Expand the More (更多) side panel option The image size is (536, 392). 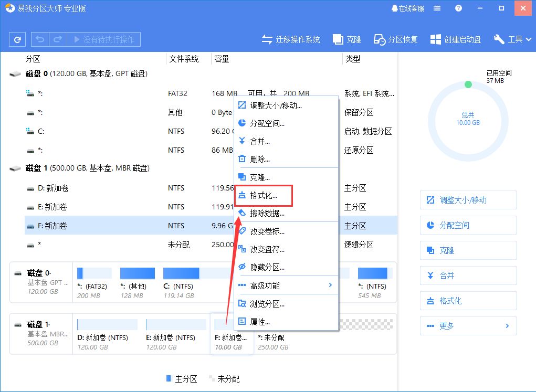click(x=468, y=326)
